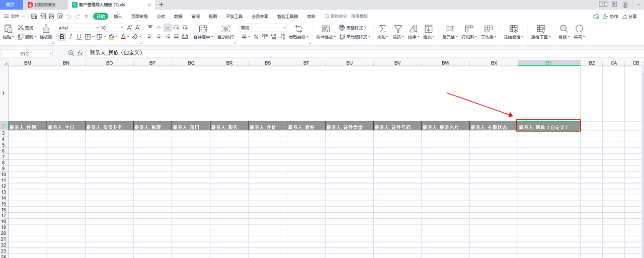Open the font name Arial dropdown

[98, 28]
